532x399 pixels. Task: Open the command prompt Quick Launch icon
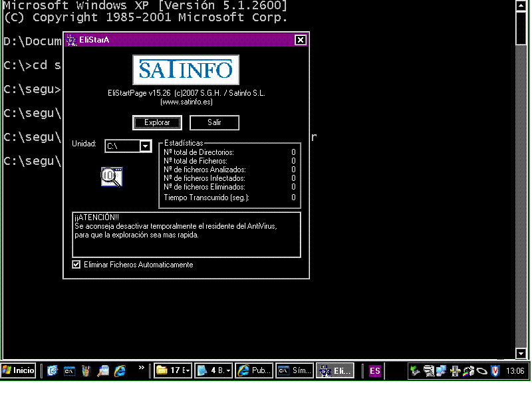pos(69,370)
